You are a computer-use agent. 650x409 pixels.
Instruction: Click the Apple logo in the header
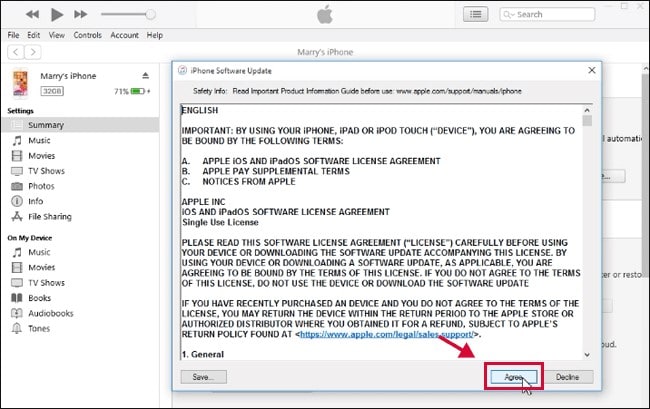pyautogui.click(x=325, y=15)
